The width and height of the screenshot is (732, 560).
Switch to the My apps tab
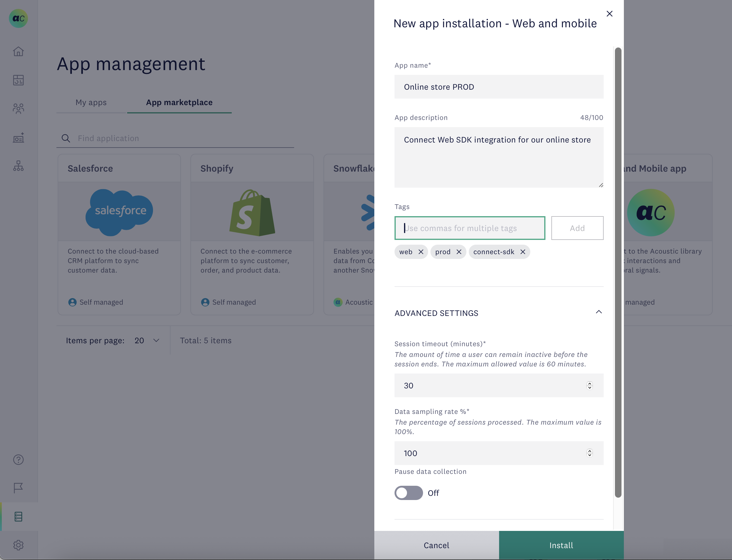pos(91,102)
